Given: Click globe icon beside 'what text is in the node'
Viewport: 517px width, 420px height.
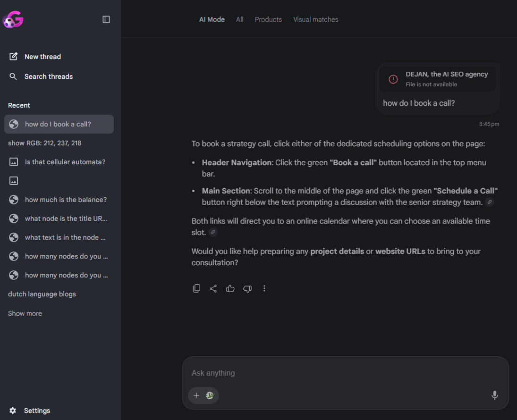Looking at the screenshot, I should coord(14,237).
